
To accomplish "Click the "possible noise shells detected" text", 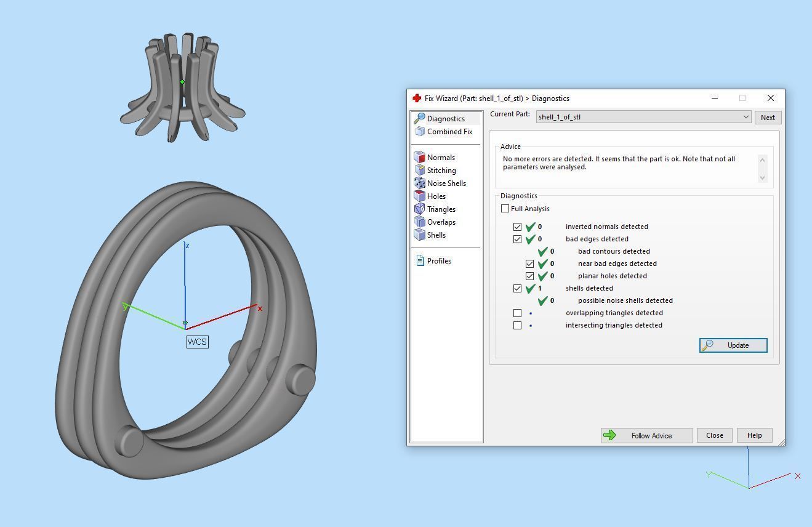I will [625, 300].
